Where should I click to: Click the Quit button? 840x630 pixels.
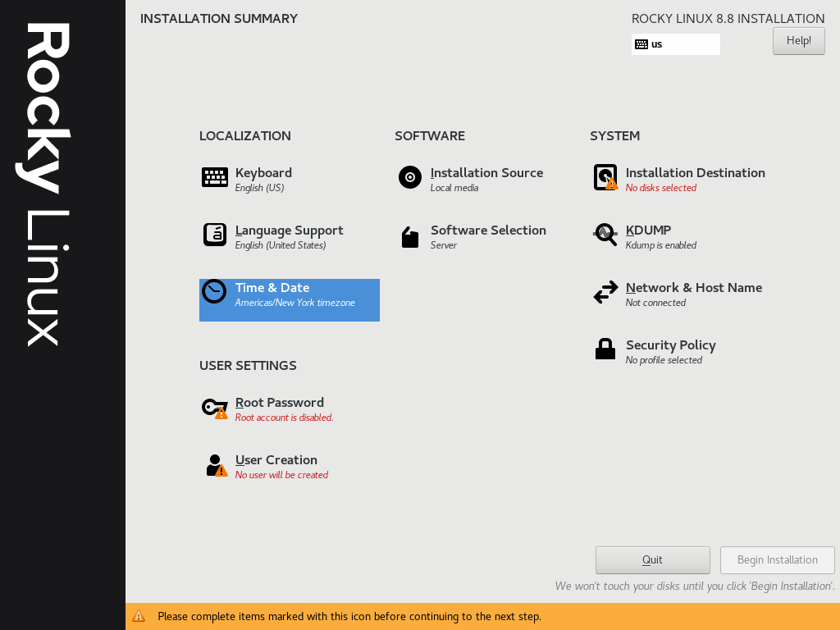point(652,559)
